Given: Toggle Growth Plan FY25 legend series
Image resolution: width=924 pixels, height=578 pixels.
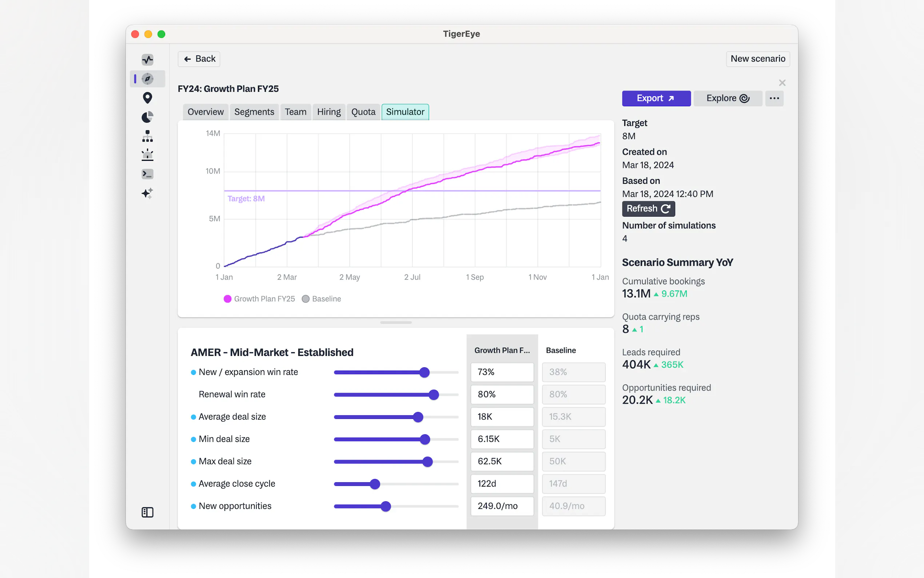Looking at the screenshot, I should (259, 299).
